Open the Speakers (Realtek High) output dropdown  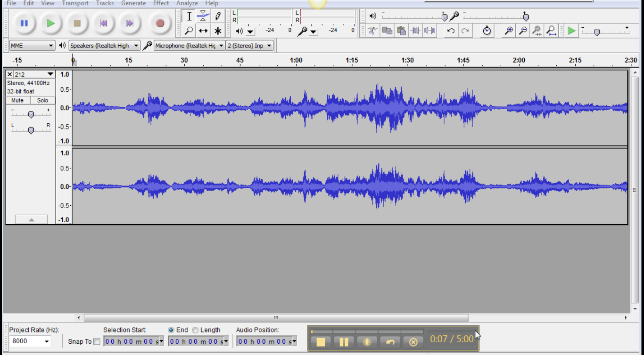105,46
